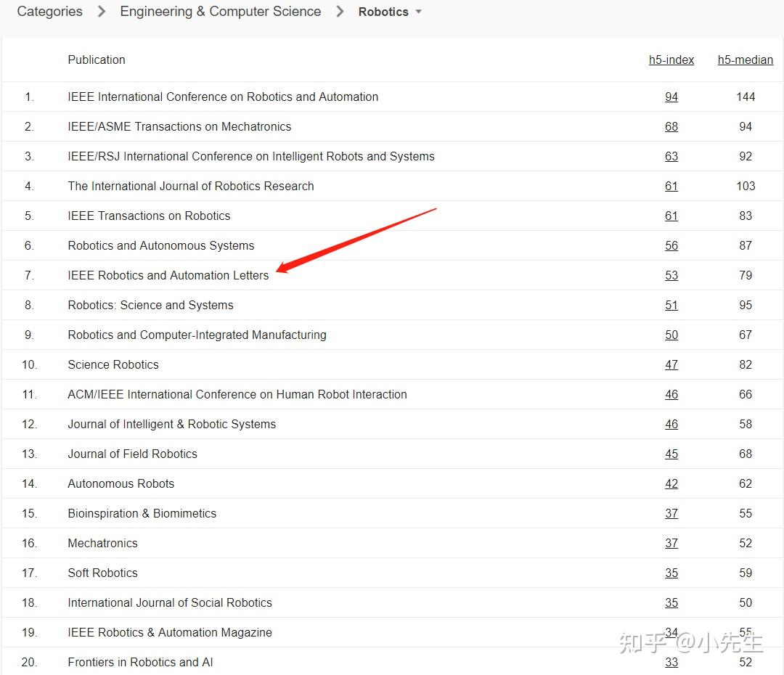Select 'IEEE International Conference on Robotics and Automation' text
Screen dimensions: 784x675
223,97
